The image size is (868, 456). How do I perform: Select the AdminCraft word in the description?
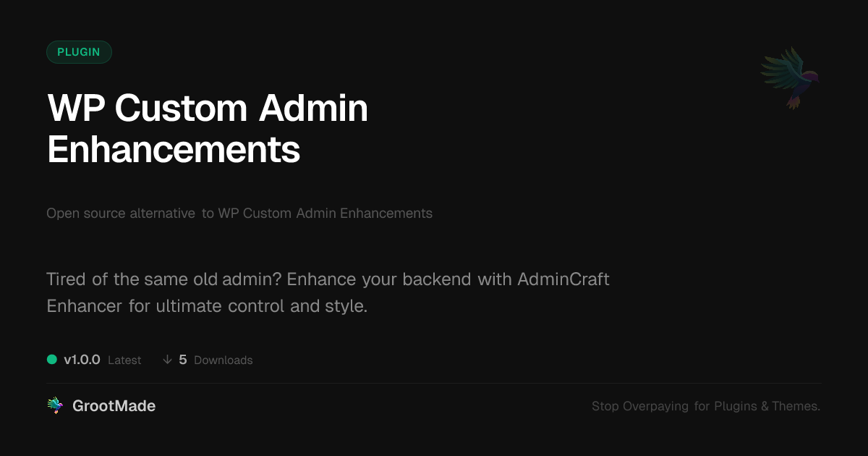coord(563,279)
